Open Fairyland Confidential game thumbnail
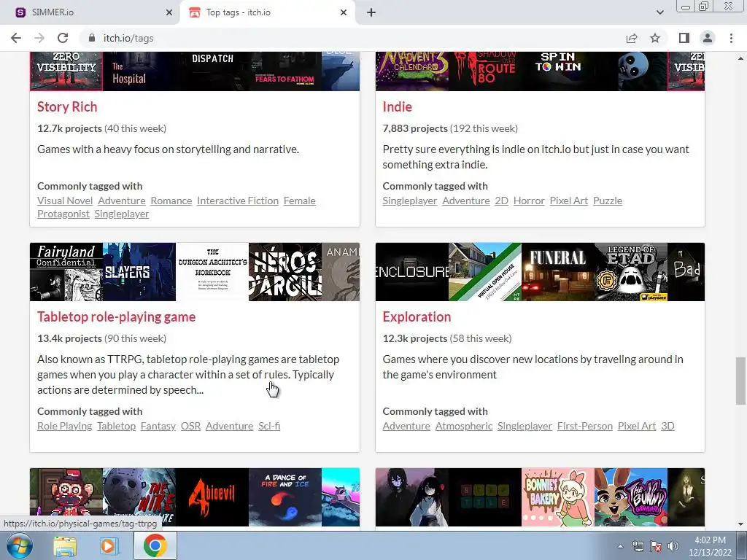The image size is (747, 560). (x=66, y=272)
